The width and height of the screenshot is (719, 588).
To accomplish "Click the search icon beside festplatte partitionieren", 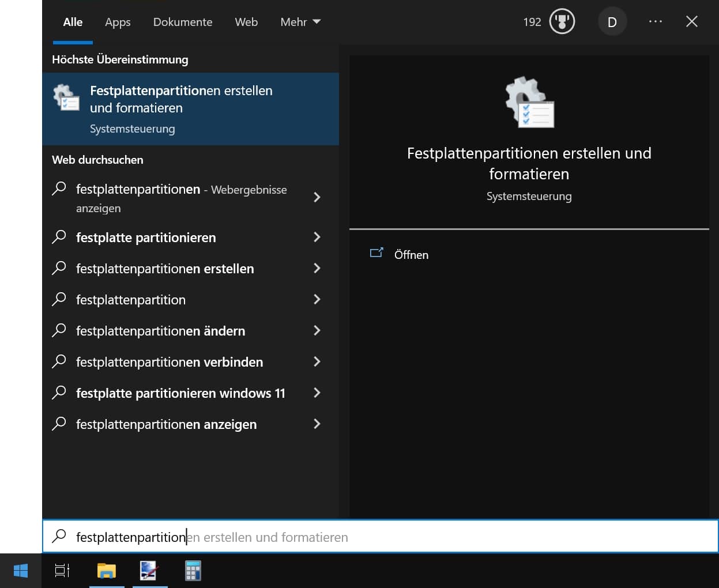I will click(59, 237).
